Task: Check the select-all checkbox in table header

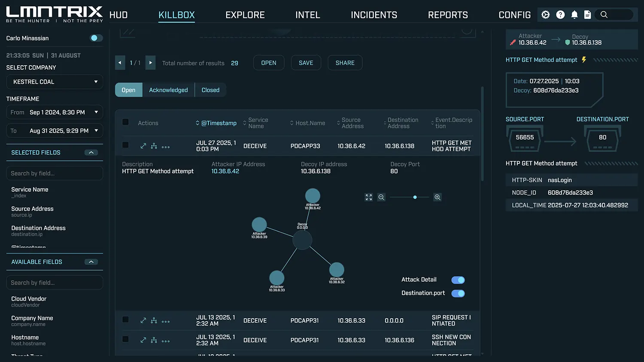Action: click(125, 122)
